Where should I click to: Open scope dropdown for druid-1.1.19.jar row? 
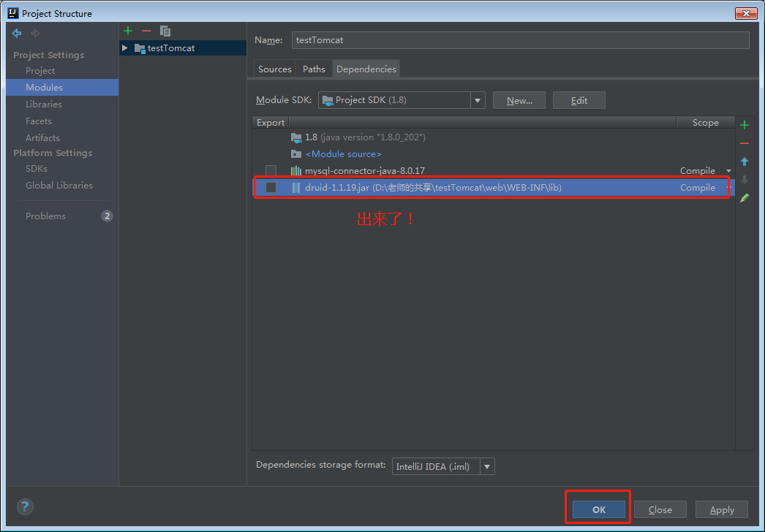click(728, 188)
